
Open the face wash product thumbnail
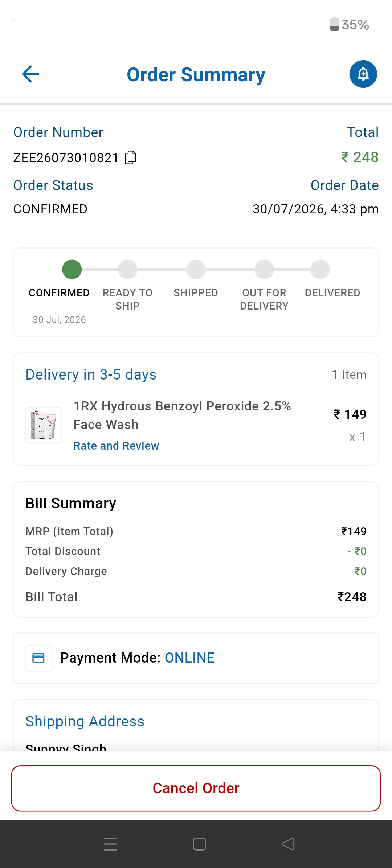pos(44,425)
